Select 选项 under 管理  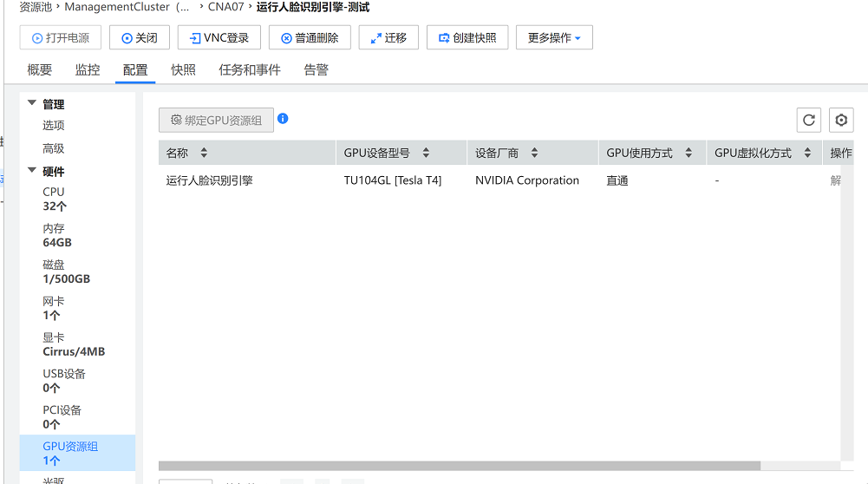54,126
